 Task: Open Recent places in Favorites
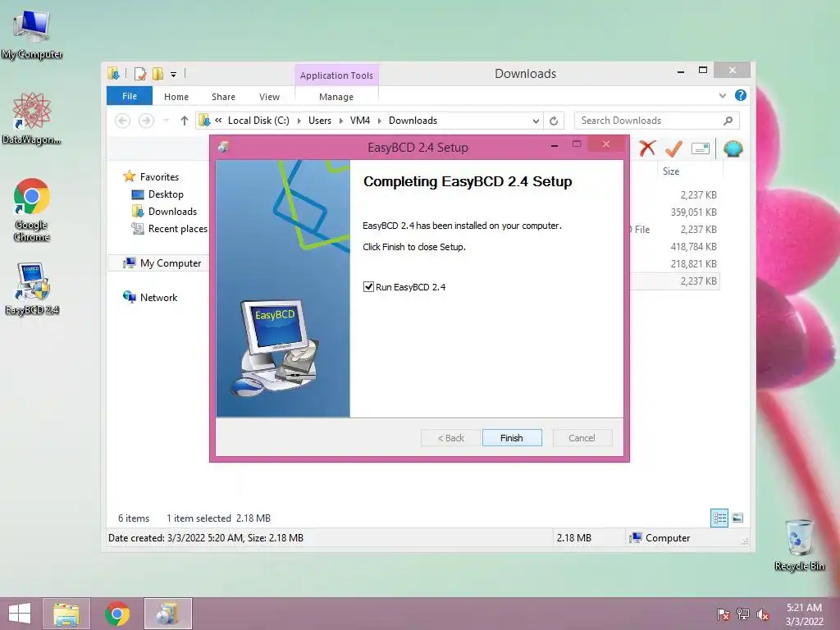click(x=177, y=229)
